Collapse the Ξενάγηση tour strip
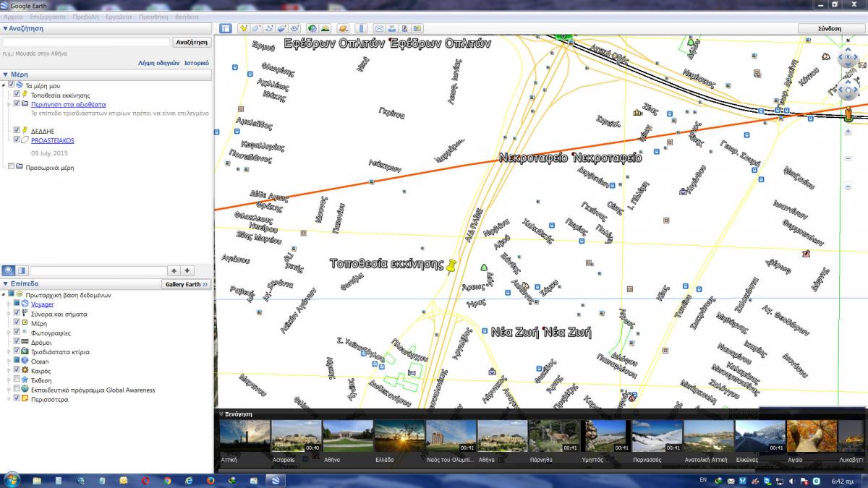Screen dimensions: 868x488 pos(221,414)
